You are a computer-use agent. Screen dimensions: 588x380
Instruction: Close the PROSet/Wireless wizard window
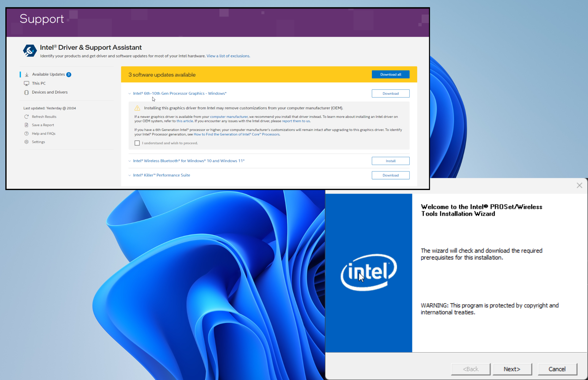point(579,186)
